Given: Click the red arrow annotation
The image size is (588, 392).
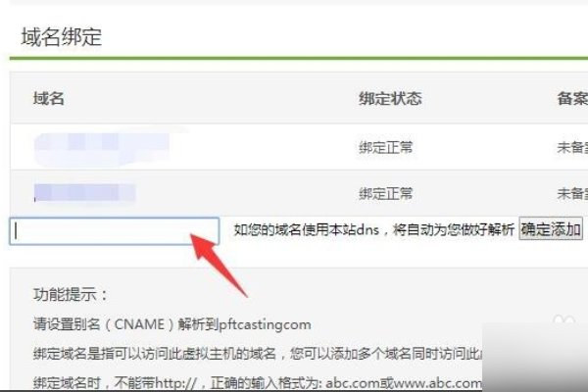Looking at the screenshot, I should [219, 265].
